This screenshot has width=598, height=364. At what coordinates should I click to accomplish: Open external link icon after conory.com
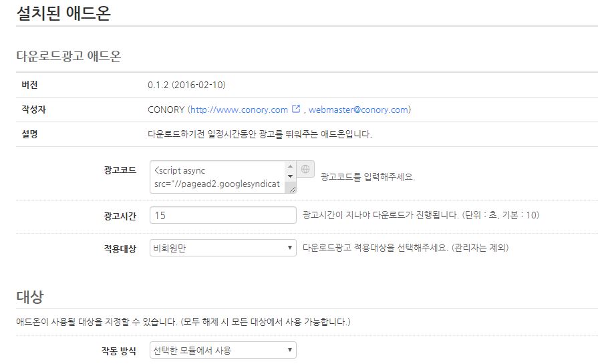tap(296, 109)
